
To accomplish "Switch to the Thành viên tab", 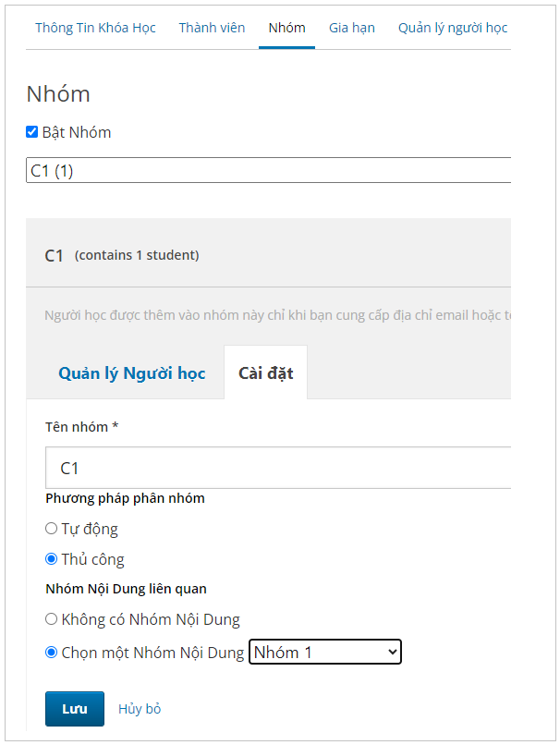I will (x=212, y=28).
